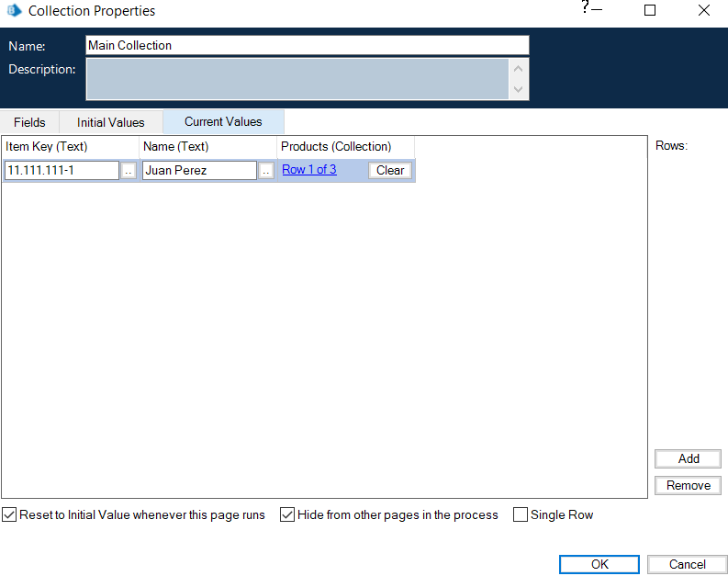Click the 'Name:' label
This screenshot has width=728, height=576.
(27, 47)
